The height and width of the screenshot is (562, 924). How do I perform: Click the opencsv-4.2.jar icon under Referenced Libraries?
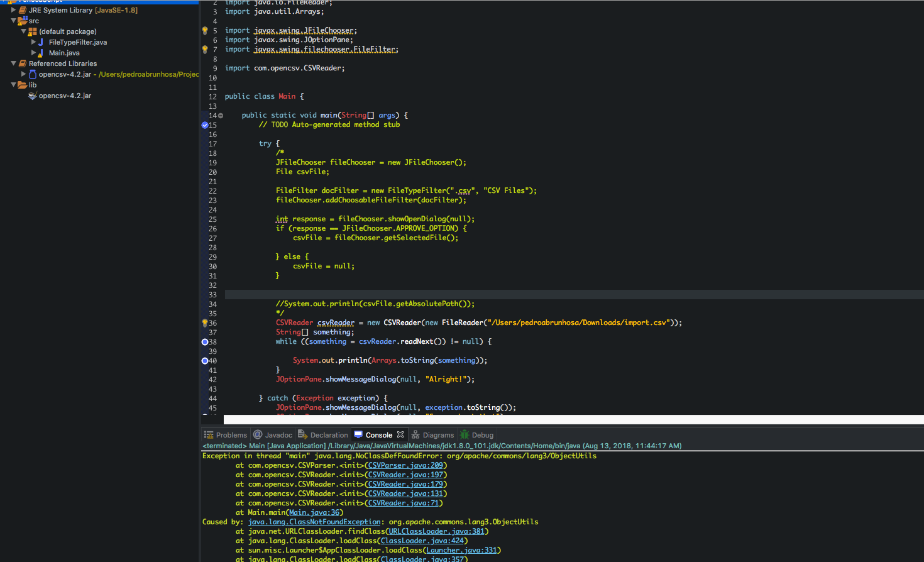coord(33,74)
